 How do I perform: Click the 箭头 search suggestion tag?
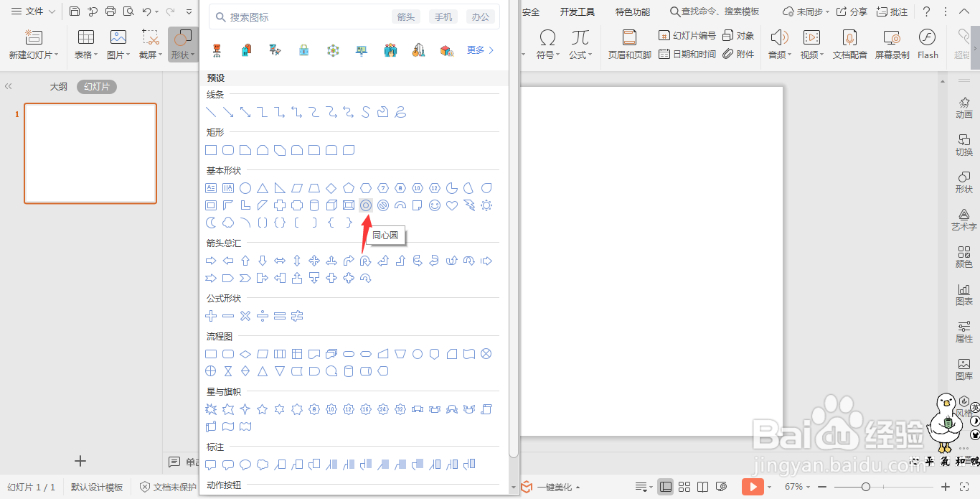tap(406, 17)
